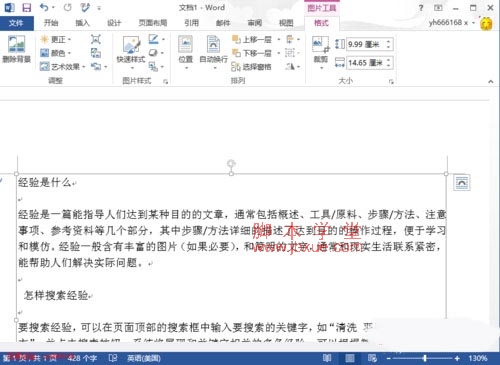The image size is (500, 365).
Task: Click the Group objects icon
Action: (290, 53)
